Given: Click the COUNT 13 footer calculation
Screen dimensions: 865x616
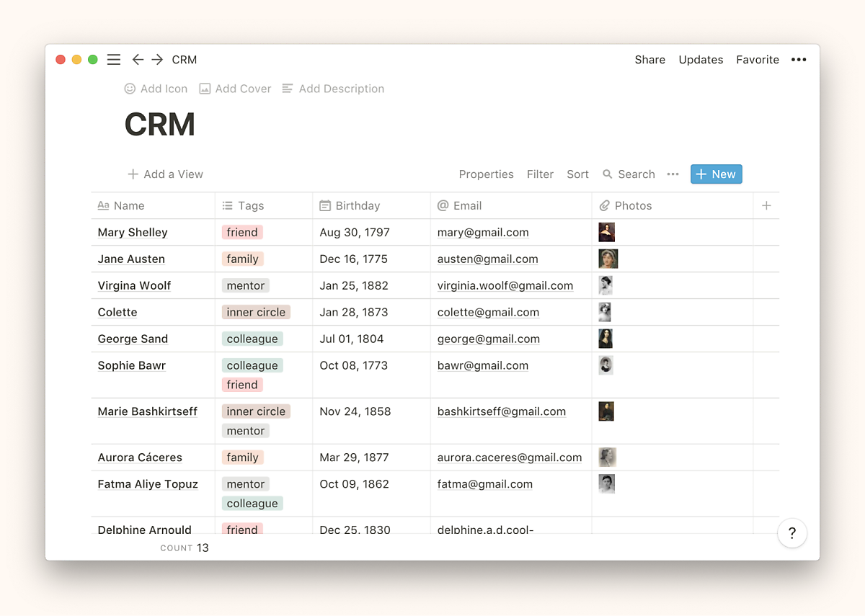Looking at the screenshot, I should tap(185, 548).
